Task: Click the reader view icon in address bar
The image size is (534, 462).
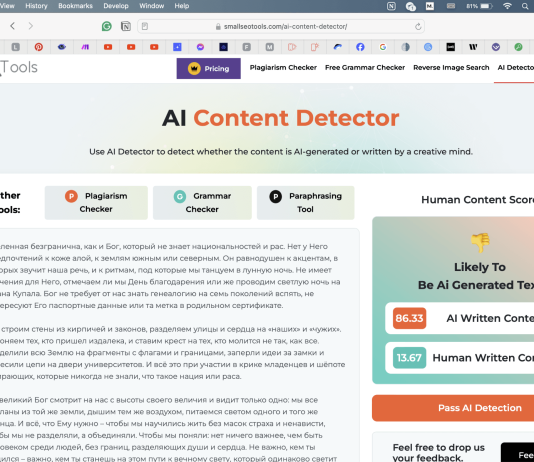Action: 145,26
